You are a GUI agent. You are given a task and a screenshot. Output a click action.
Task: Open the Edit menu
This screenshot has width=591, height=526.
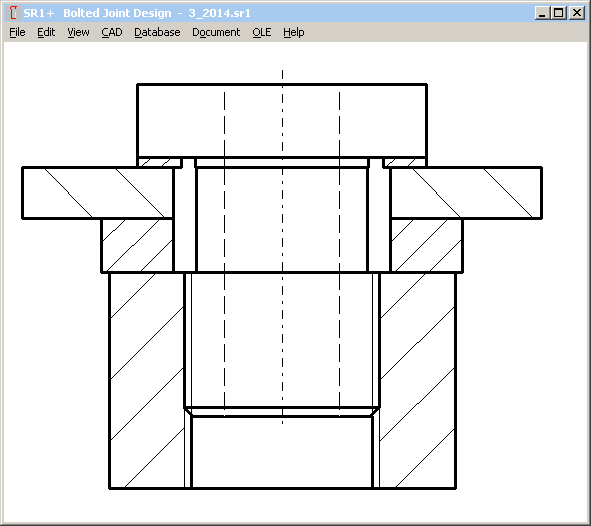tap(46, 32)
